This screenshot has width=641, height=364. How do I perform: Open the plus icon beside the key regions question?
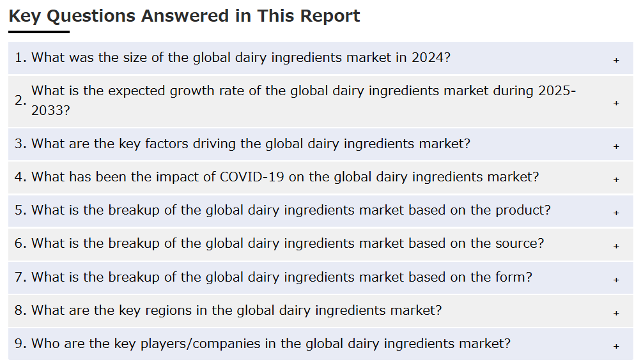click(x=616, y=313)
